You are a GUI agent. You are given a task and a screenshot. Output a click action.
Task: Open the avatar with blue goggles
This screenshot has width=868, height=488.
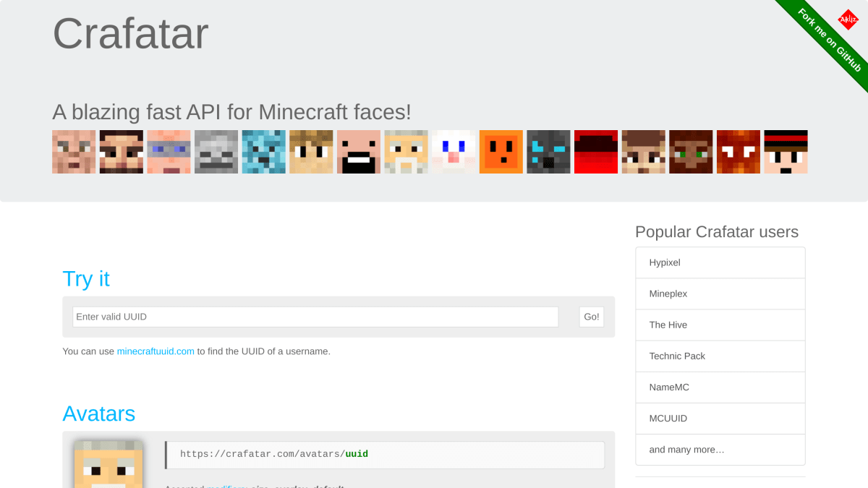pyautogui.click(x=169, y=152)
